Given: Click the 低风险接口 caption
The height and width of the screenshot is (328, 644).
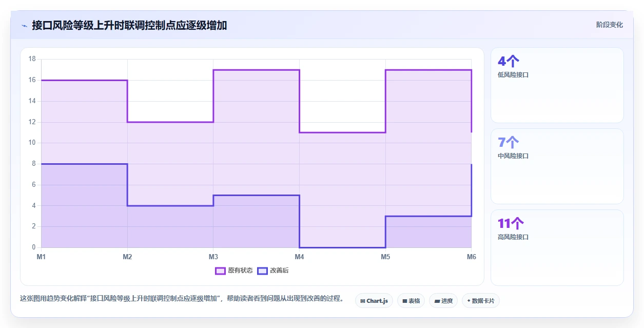Looking at the screenshot, I should (x=513, y=75).
